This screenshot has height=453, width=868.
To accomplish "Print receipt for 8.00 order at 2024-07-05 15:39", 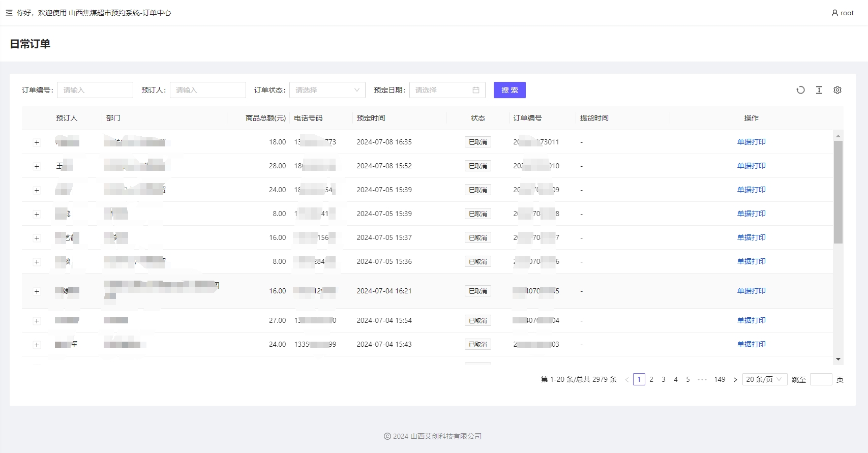I will (751, 214).
